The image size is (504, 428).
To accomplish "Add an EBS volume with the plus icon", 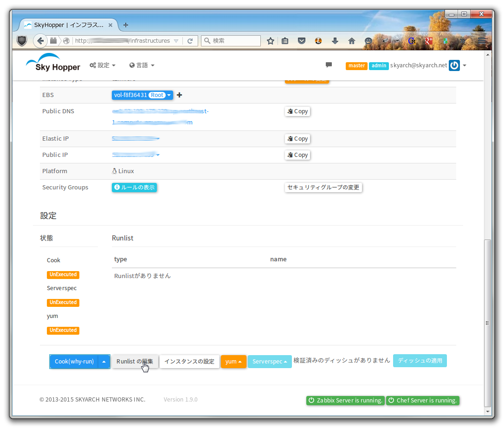I will (x=179, y=95).
